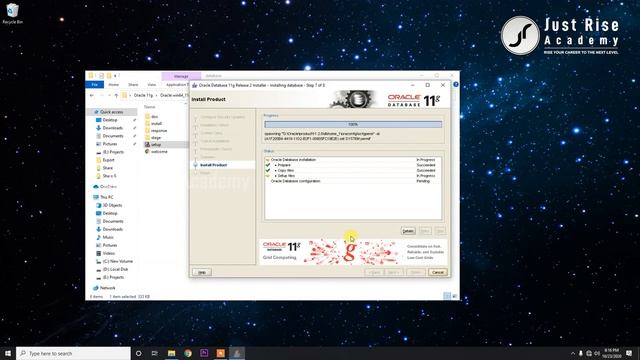Image resolution: width=640 pixels, height=360 pixels.
Task: Open Adobe Premiere from the taskbar
Action: [x=204, y=353]
